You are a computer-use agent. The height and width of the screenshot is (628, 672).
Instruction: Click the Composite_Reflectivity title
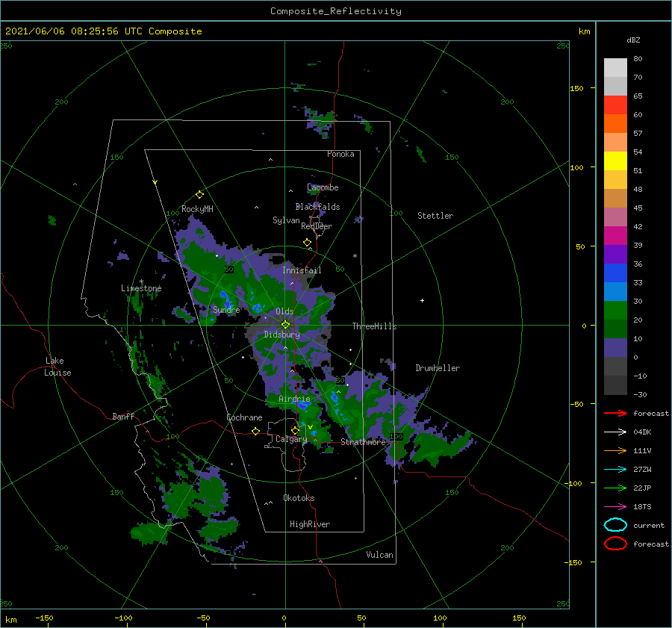(x=336, y=11)
